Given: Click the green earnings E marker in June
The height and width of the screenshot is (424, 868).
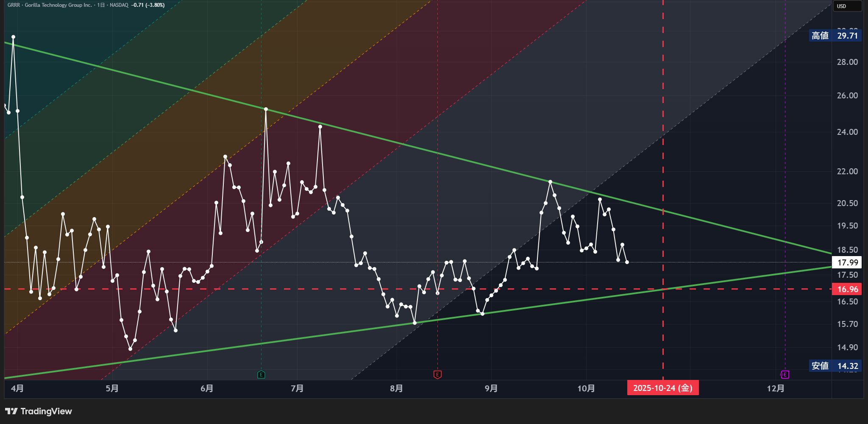Looking at the screenshot, I should (x=261, y=374).
